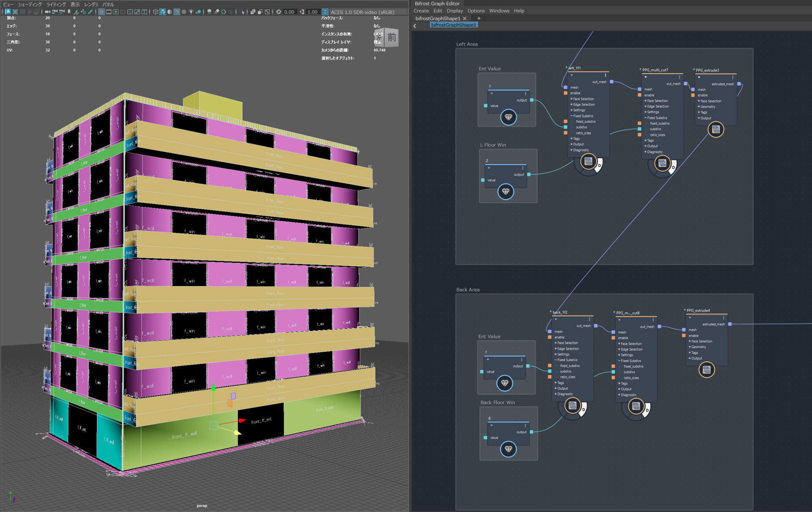
Task: Click the front view (前) orientation icon
Action: click(391, 38)
